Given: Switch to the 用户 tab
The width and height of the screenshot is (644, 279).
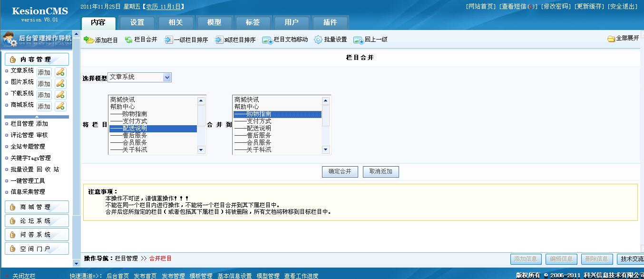Looking at the screenshot, I should pos(292,22).
